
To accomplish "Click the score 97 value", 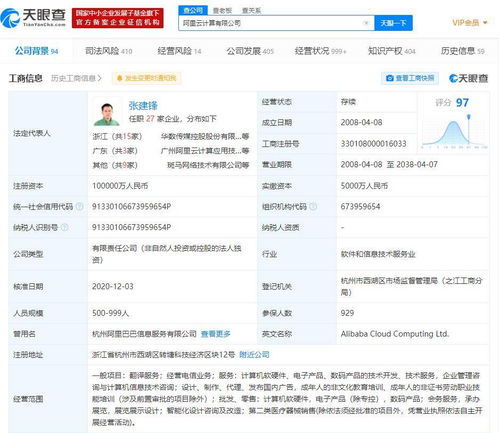I will pyautogui.click(x=462, y=103).
